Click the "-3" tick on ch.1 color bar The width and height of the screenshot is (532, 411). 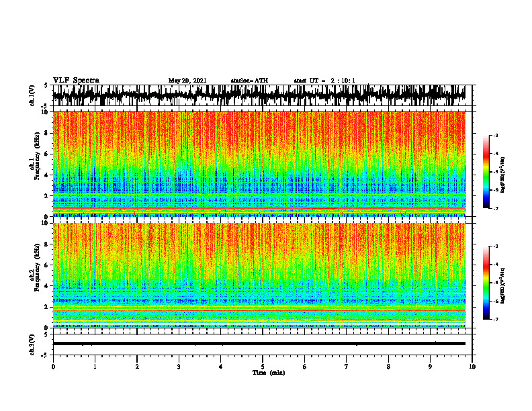coord(496,136)
